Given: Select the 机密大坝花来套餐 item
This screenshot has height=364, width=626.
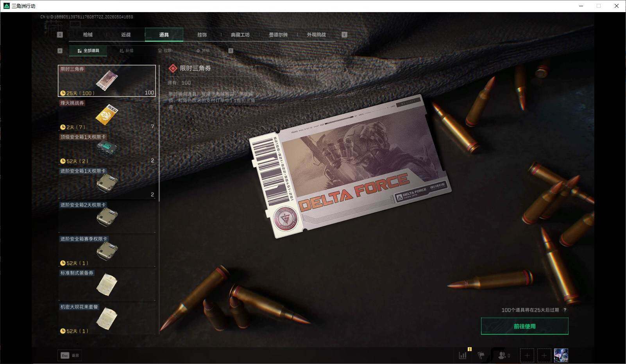Looking at the screenshot, I should (x=107, y=319).
